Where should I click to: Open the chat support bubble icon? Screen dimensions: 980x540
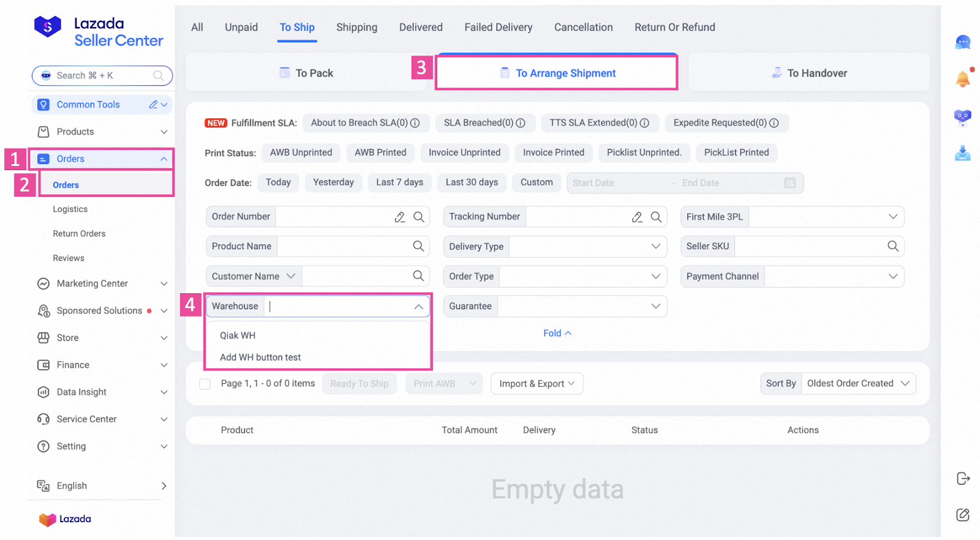(962, 42)
